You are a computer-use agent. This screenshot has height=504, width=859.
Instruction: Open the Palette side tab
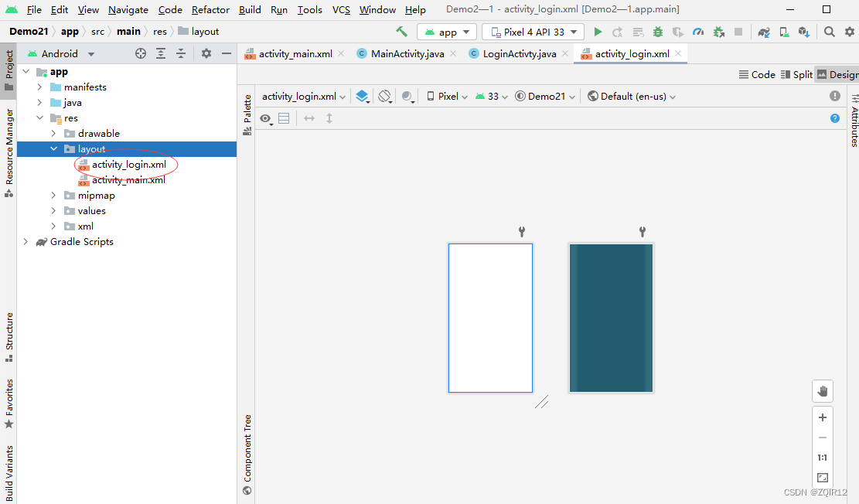click(247, 114)
